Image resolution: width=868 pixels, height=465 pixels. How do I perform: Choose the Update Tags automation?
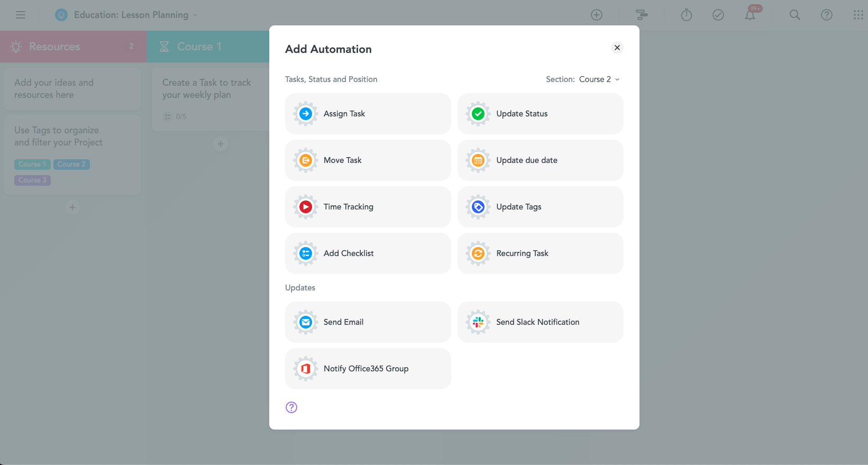coord(541,207)
